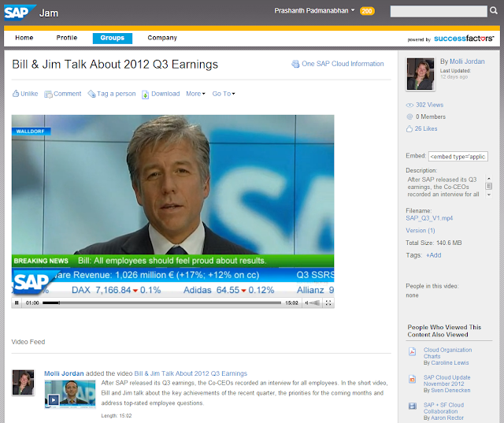504x423 pixels.
Task: Click the successfactors logo
Action: (464, 39)
